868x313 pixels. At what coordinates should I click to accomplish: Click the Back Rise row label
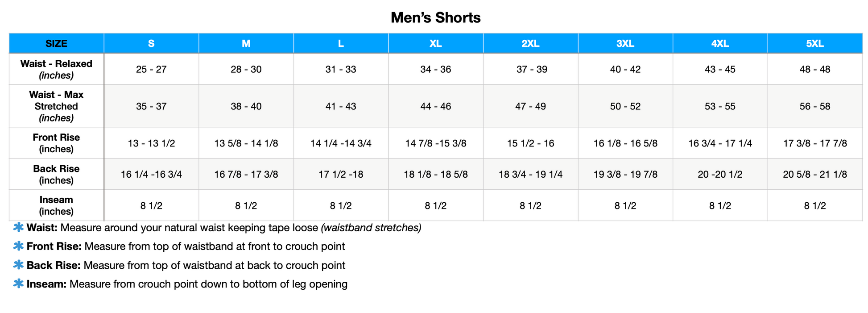[56, 174]
